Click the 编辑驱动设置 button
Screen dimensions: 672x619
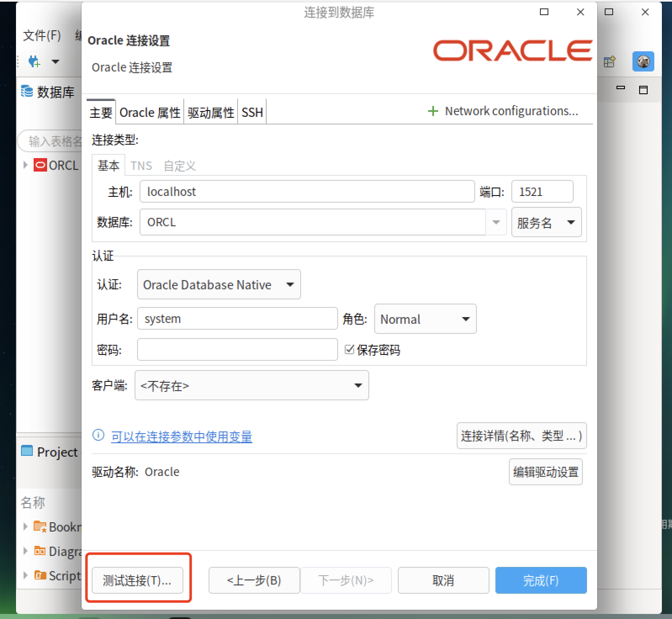[545, 472]
